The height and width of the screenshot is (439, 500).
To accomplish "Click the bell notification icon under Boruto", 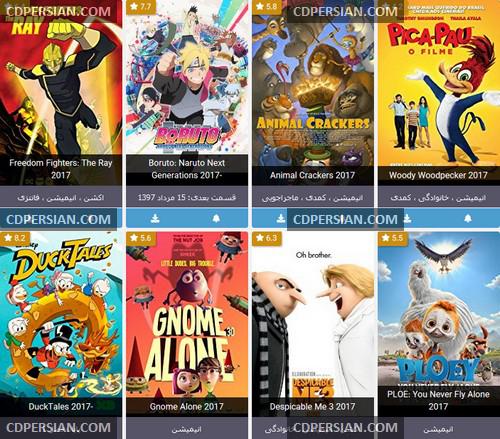I will 216,219.
